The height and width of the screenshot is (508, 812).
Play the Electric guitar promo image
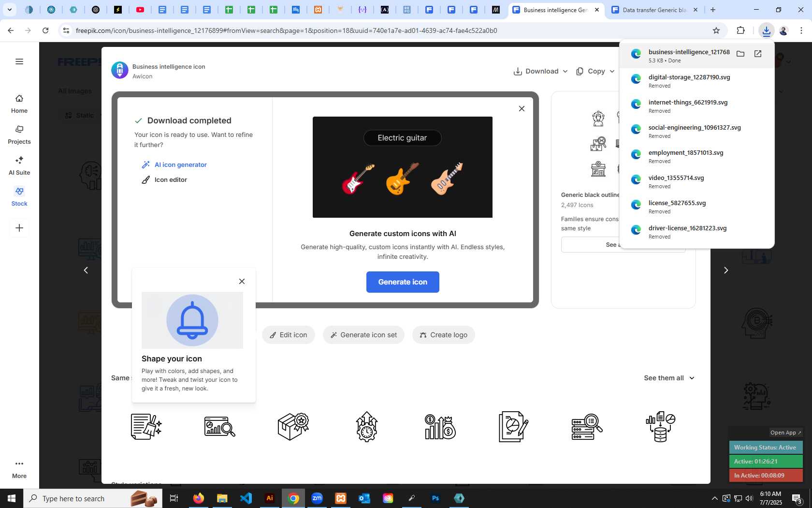[403, 167]
